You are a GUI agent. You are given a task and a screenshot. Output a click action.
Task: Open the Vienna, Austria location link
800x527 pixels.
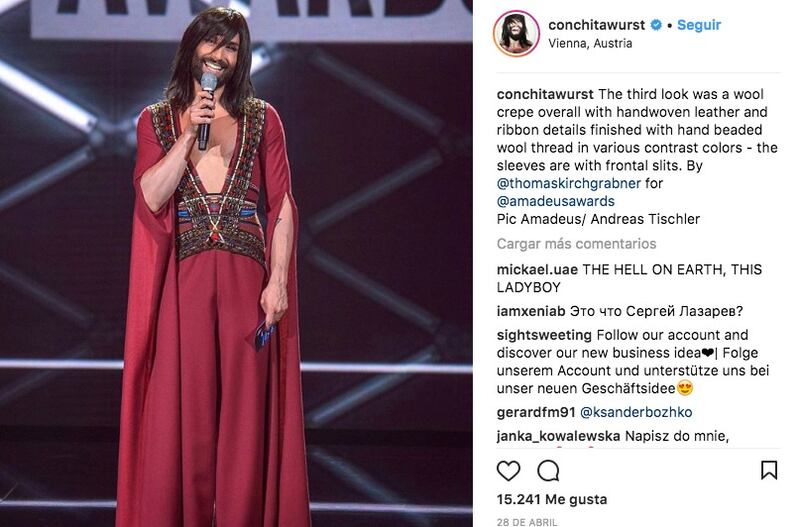point(590,43)
